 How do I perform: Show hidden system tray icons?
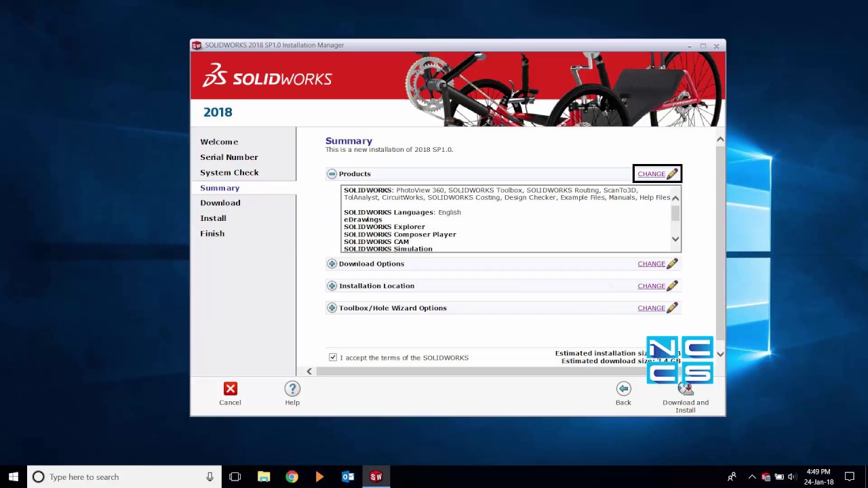[751, 476]
